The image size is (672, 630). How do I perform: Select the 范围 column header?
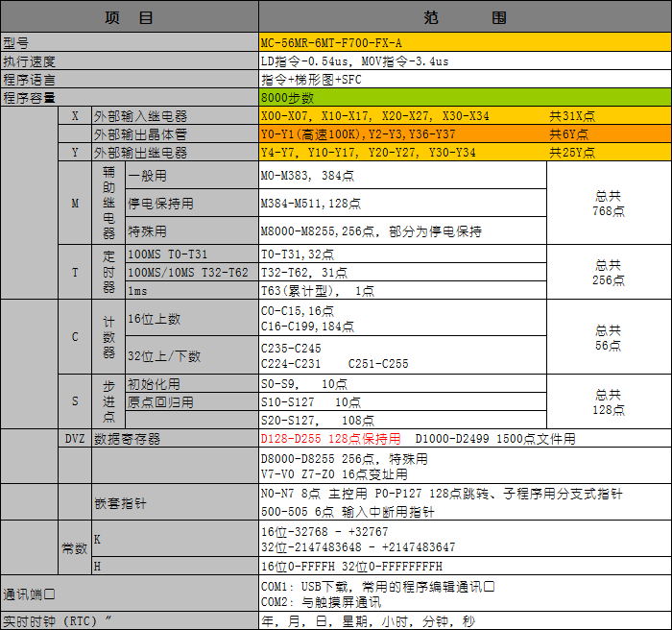[x=465, y=17]
